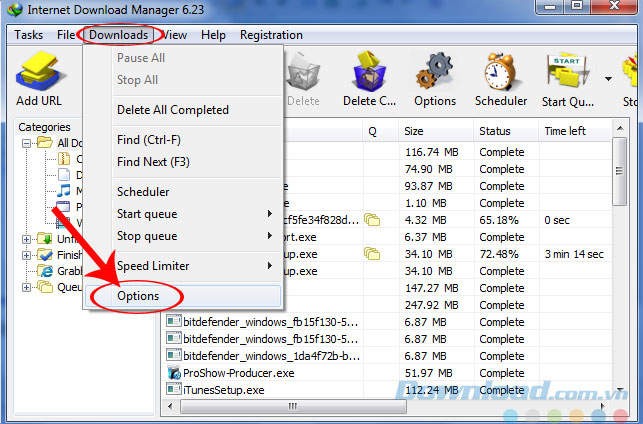Click the horizontal scrollbar left arrow
Screen dimensions: 643x424
(x=170, y=406)
